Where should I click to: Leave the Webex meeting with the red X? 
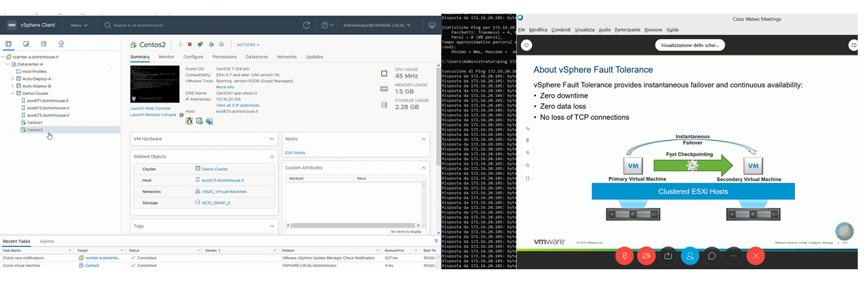pyautogui.click(x=755, y=256)
